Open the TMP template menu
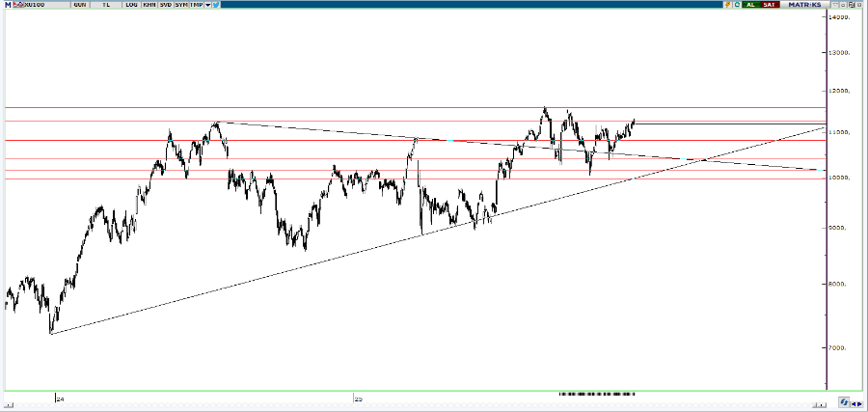Screen dimensions: 868x412 197,5
